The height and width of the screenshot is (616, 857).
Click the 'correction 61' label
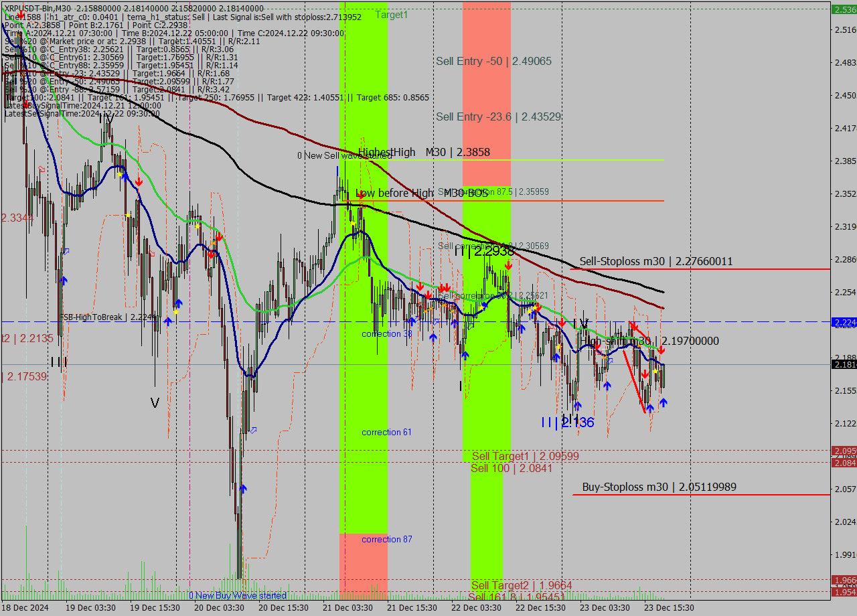386,433
